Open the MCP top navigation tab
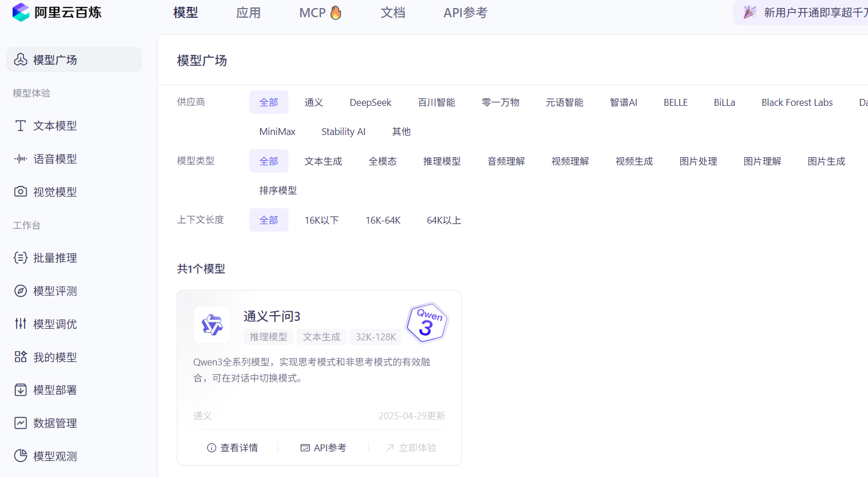This screenshot has height=477, width=868. pyautogui.click(x=320, y=13)
